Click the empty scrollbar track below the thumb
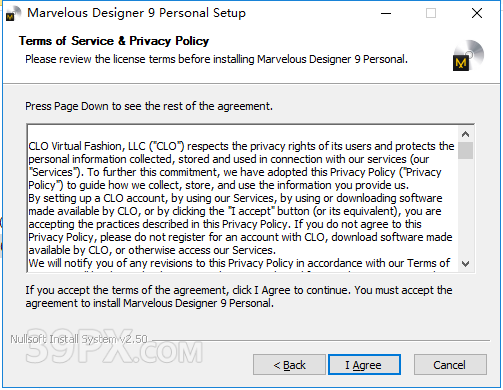Screen dimensions: 503x390 [x=465, y=208]
